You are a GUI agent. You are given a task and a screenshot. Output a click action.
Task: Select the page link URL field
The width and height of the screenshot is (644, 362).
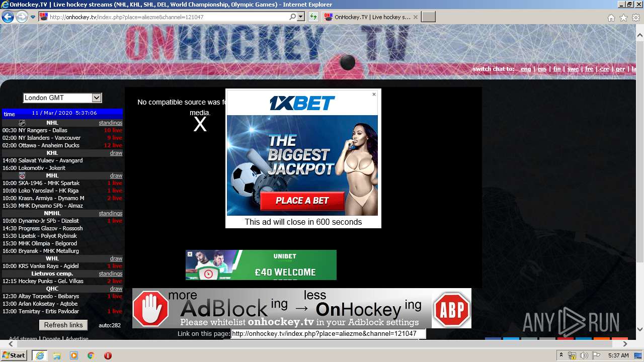click(328, 334)
